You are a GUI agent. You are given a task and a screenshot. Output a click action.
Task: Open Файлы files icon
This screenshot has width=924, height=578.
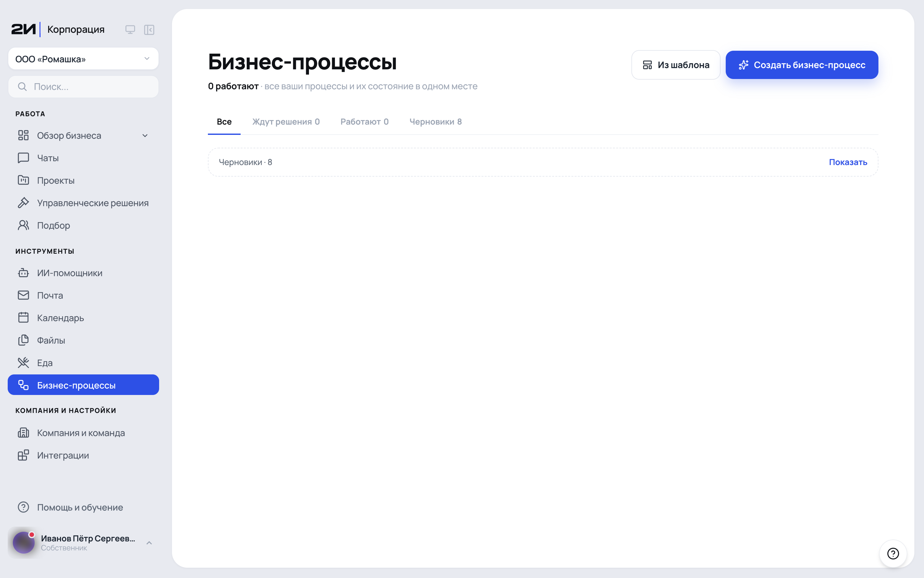click(23, 340)
